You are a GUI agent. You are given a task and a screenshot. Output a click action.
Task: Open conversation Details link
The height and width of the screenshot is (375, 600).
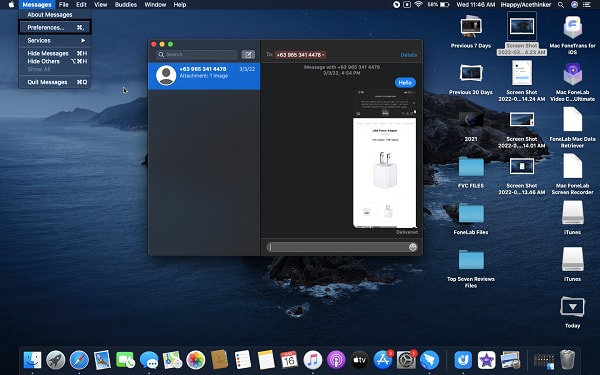[408, 55]
